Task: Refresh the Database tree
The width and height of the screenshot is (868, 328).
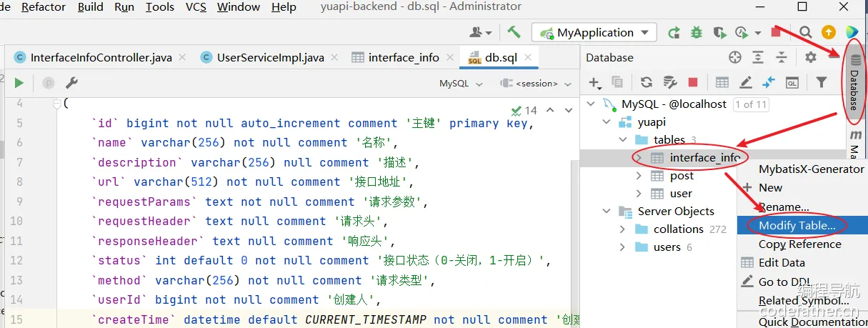Action: 647,82
